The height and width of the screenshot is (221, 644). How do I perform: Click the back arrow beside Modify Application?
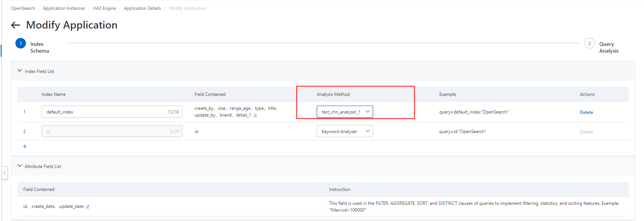point(15,25)
